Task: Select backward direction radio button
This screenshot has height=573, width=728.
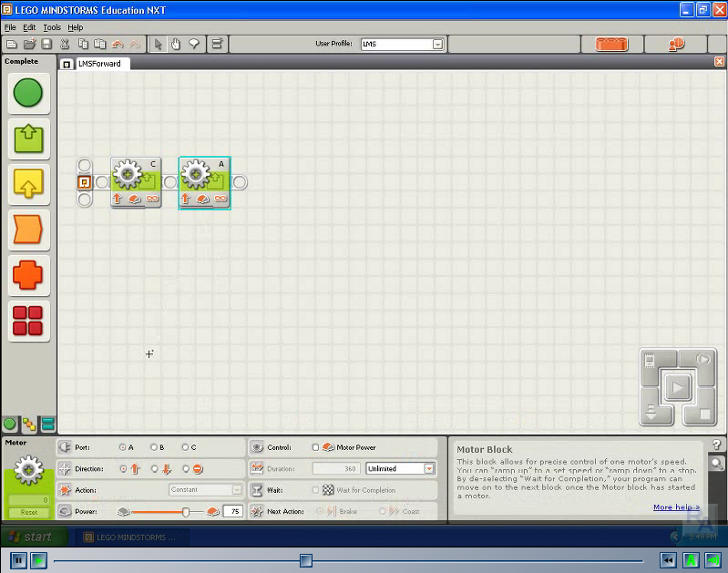Action: coord(155,469)
